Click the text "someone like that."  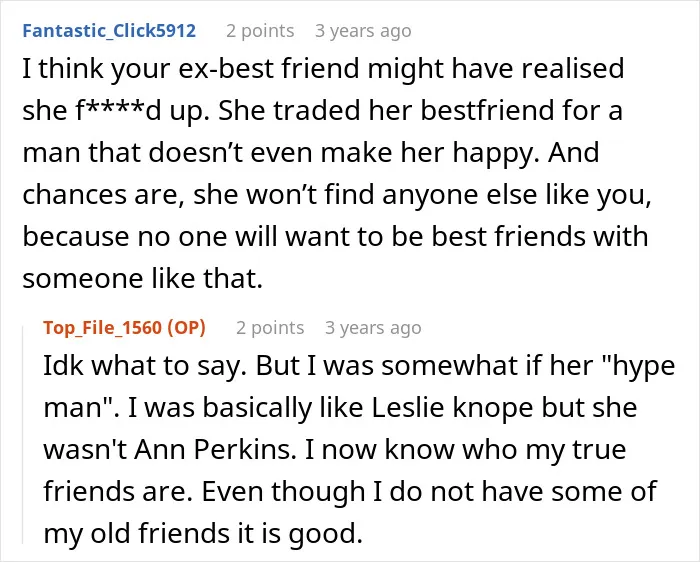(142, 278)
